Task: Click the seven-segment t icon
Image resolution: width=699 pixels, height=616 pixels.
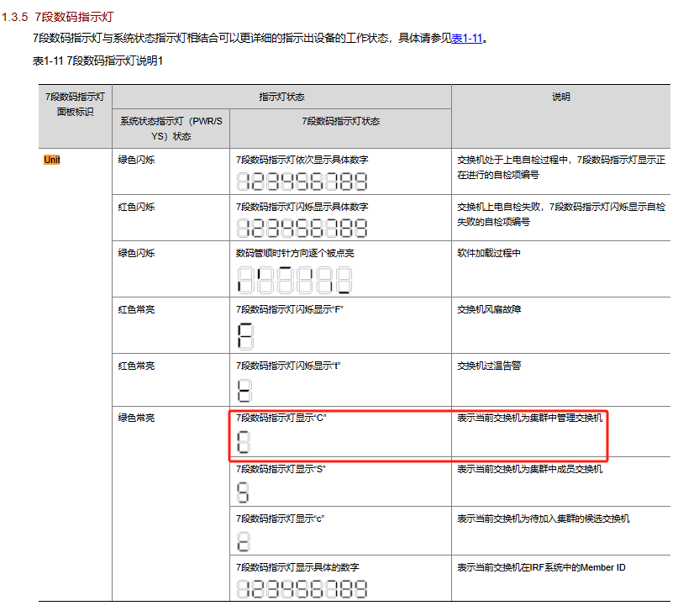Action: point(244,390)
